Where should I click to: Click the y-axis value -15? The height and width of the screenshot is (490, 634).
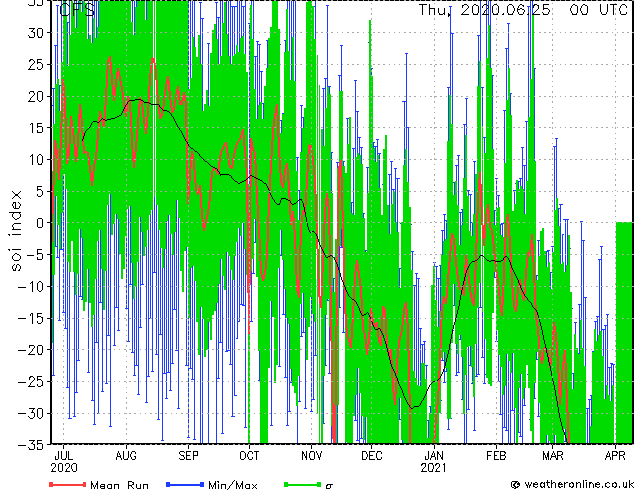(32, 318)
